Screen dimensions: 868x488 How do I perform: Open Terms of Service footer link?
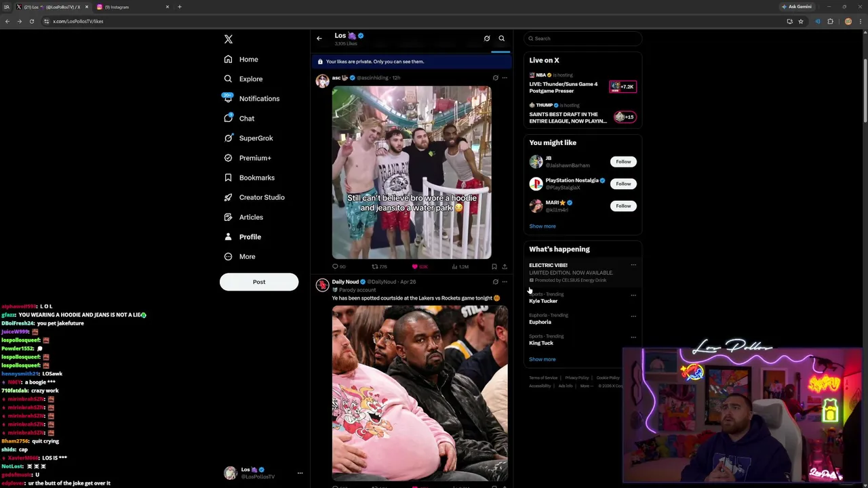point(543,378)
